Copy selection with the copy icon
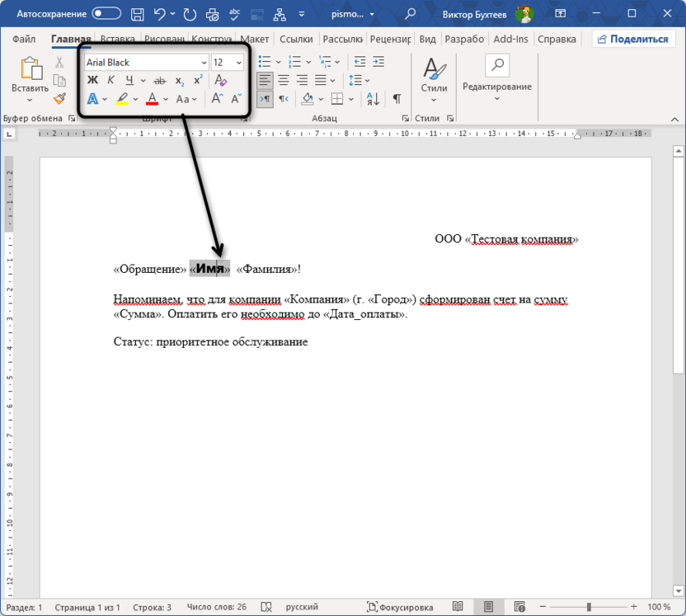Viewport: 686px width, 616px height. pos(59,81)
